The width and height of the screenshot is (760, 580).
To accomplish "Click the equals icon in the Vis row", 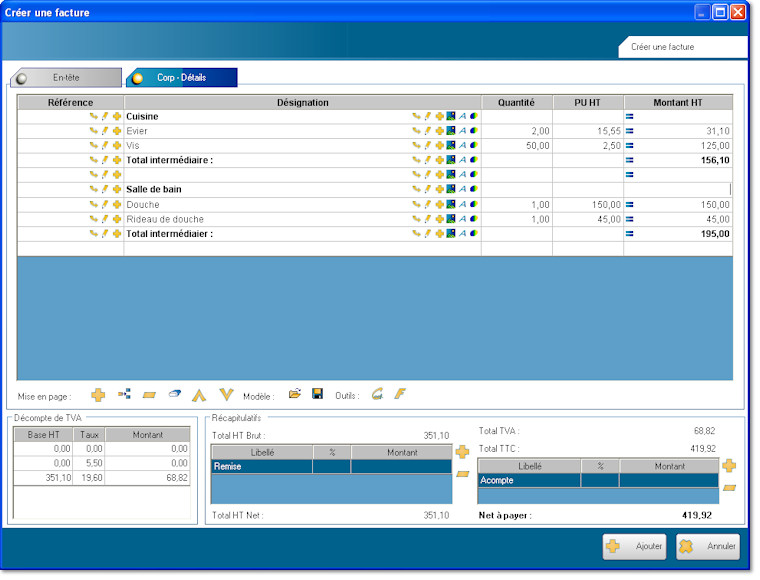I will click(x=630, y=146).
